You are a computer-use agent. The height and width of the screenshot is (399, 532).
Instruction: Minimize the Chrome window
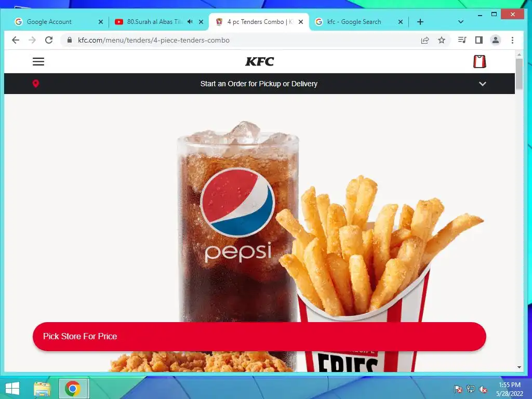pyautogui.click(x=480, y=15)
